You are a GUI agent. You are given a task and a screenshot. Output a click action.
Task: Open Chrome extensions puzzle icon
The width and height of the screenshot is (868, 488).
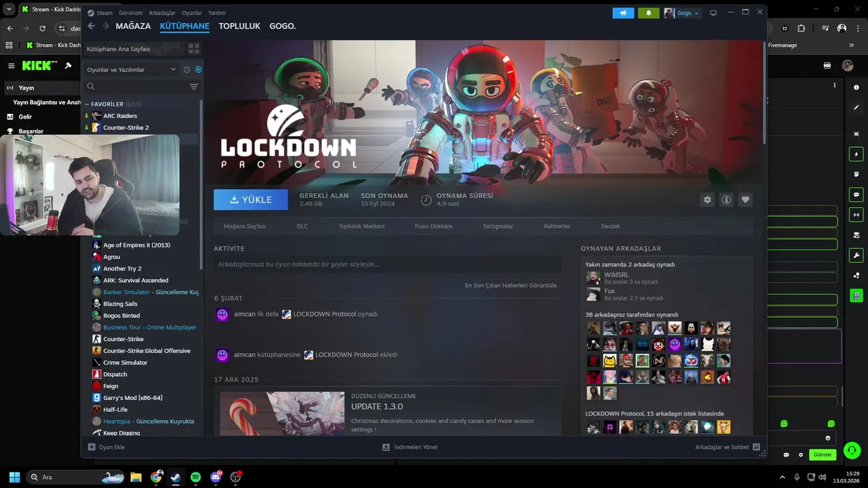[x=801, y=28]
